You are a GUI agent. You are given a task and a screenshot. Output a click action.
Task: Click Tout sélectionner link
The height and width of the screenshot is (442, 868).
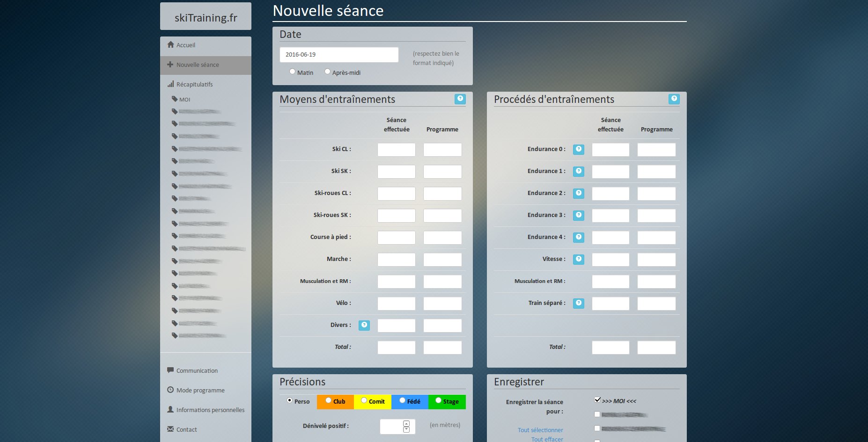tap(540, 430)
